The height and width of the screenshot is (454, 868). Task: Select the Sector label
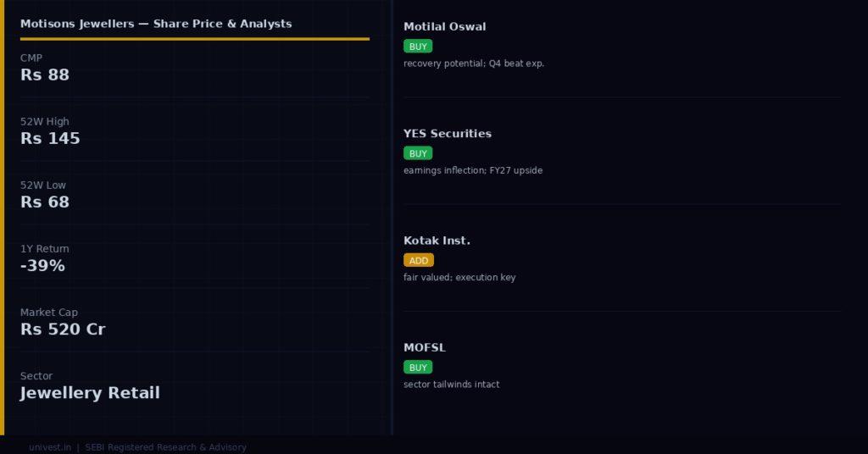(x=36, y=376)
